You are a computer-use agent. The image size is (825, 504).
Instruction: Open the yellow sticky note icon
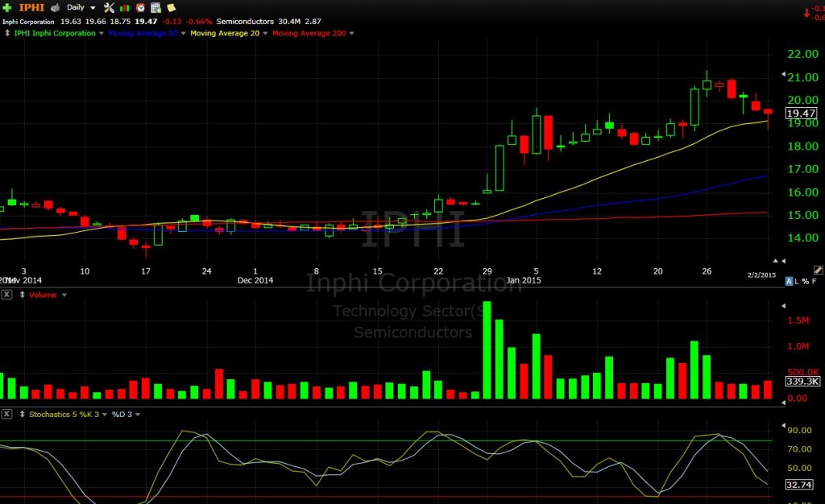171,7
